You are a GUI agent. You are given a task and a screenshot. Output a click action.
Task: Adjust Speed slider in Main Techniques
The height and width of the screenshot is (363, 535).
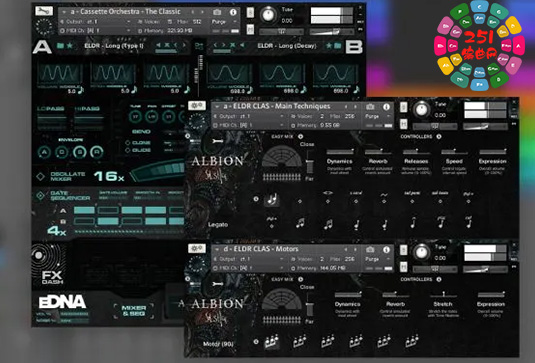point(454,151)
